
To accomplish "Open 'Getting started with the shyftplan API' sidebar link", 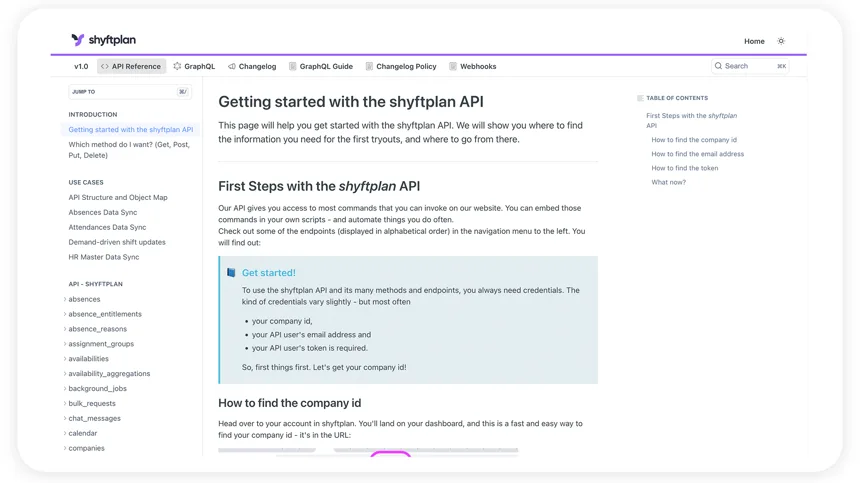I will (131, 130).
